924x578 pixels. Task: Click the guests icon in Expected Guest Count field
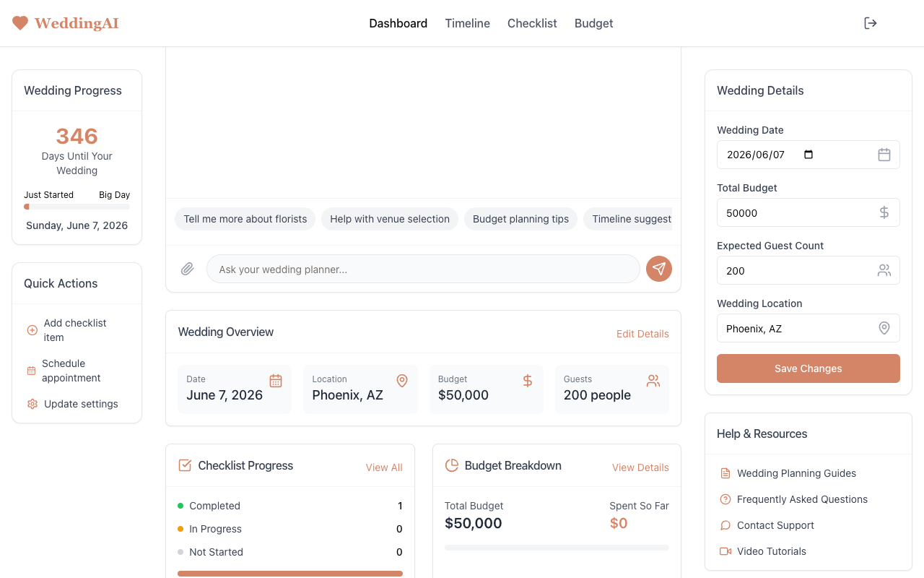[x=884, y=270]
